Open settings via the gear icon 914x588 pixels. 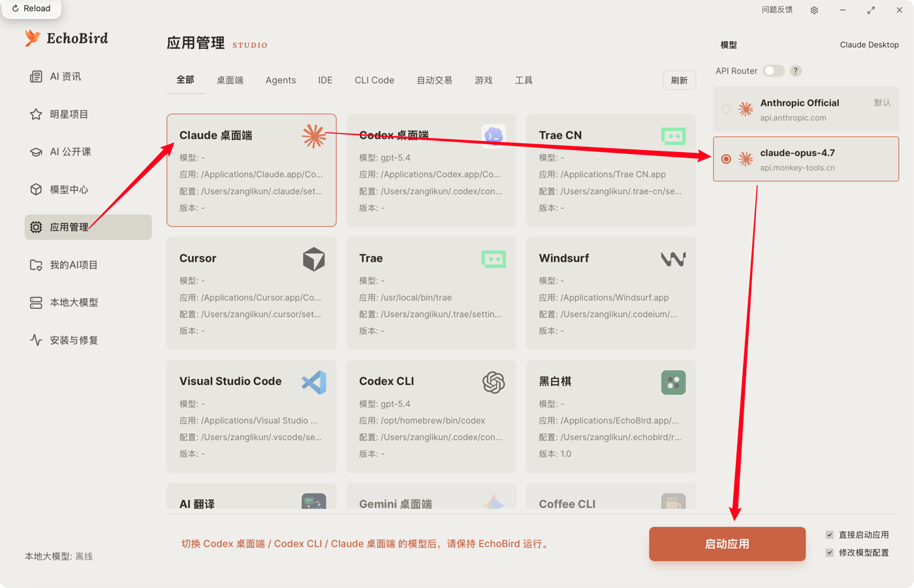[814, 10]
